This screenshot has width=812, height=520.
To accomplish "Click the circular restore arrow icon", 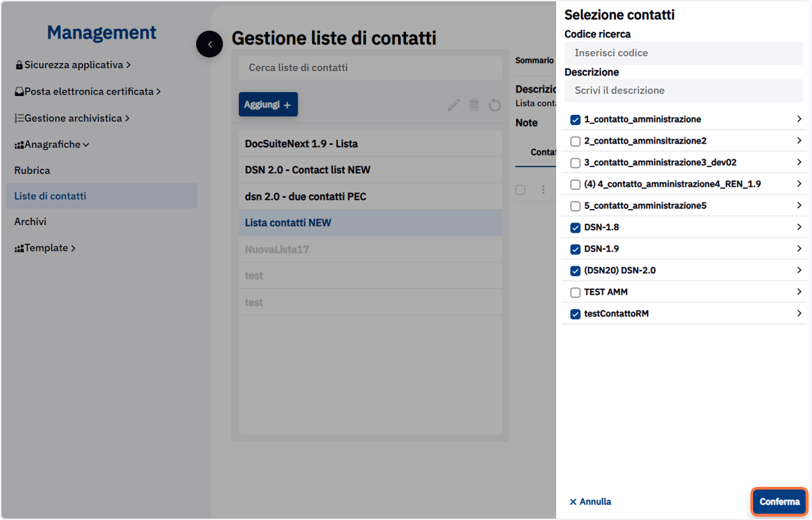I will click(495, 105).
